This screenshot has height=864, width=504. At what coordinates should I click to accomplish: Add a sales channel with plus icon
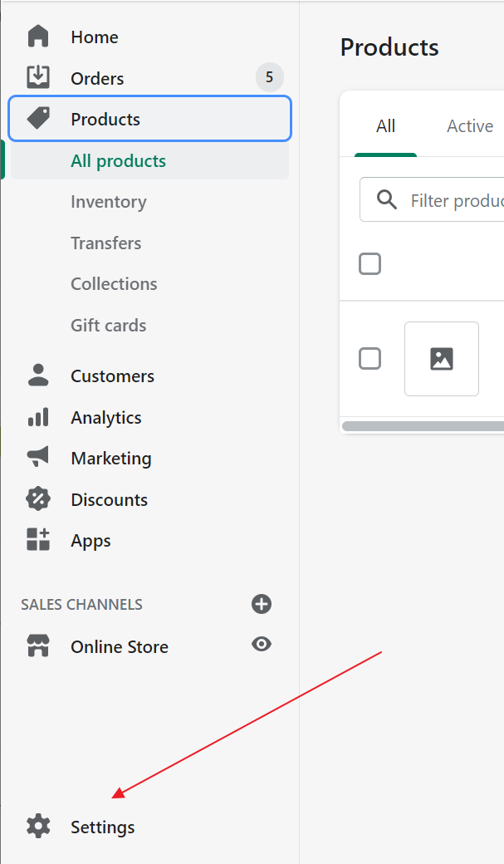pos(262,604)
